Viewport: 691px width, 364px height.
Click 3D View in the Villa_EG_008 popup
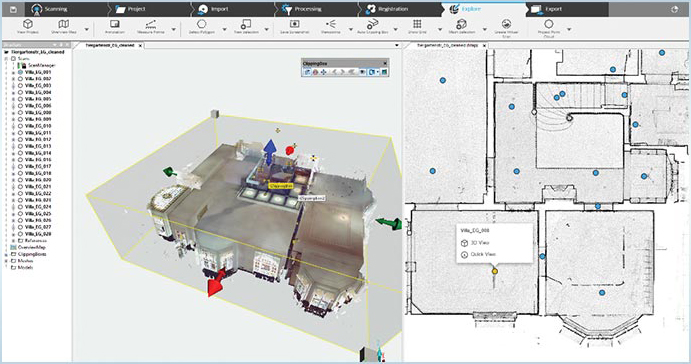point(480,243)
